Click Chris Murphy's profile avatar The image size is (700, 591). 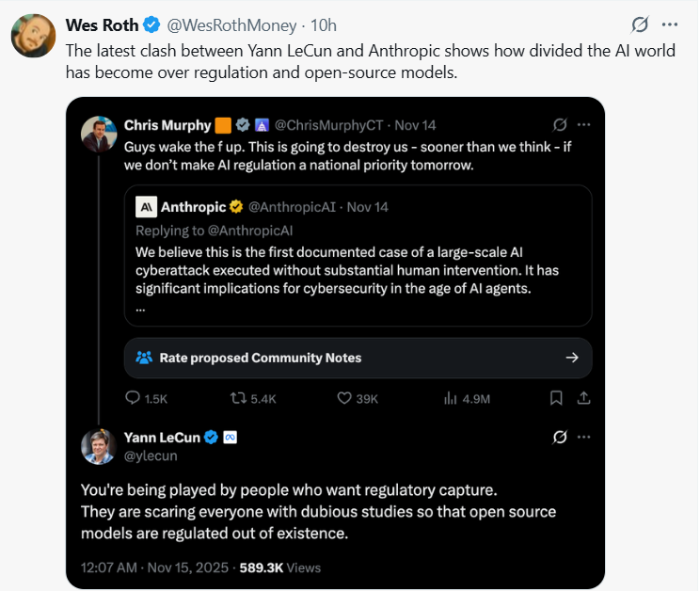point(100,135)
